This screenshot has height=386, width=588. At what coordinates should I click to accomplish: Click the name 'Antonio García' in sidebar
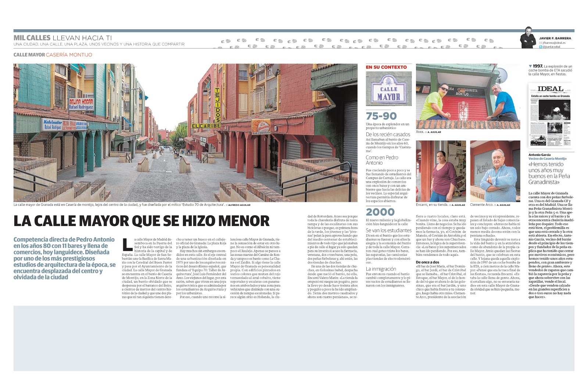[539, 155]
